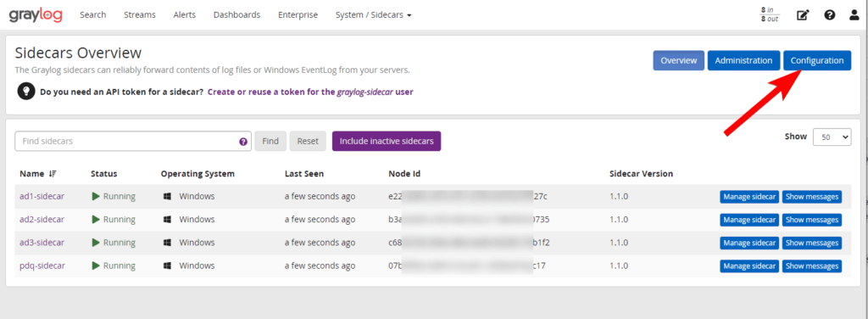Click the throughput in/out indicator
This screenshot has height=319, width=868.
(770, 15)
